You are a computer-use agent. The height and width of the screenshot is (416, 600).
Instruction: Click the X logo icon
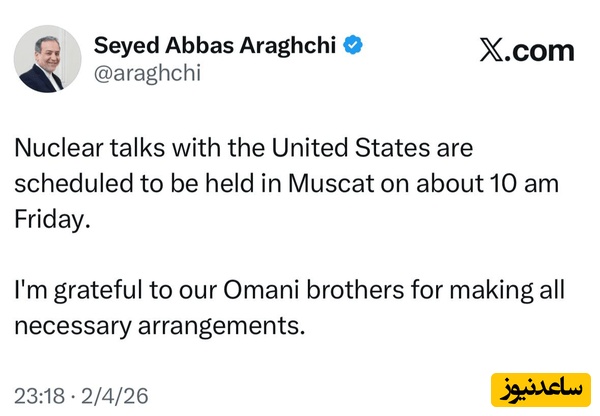click(x=491, y=52)
